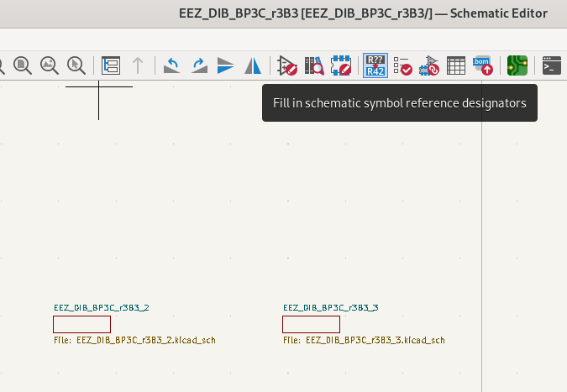
Task: Run the electrical rules checker
Action: pos(402,65)
